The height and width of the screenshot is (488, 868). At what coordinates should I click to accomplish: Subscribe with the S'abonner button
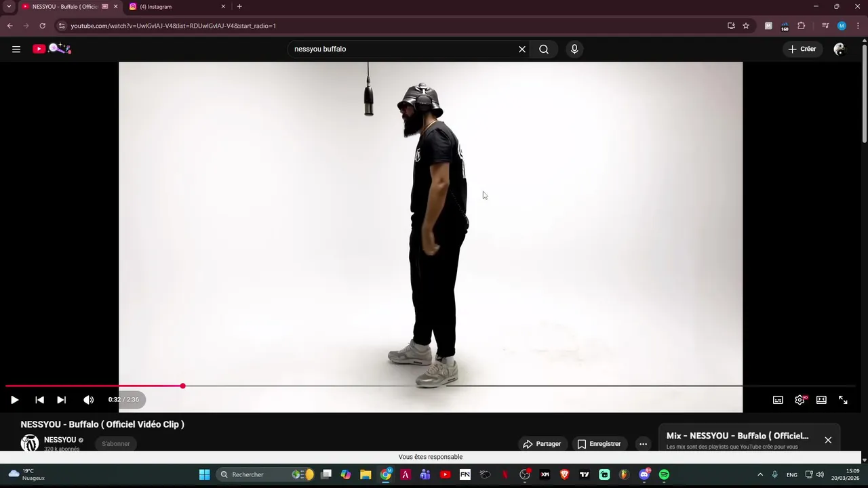coord(116,444)
